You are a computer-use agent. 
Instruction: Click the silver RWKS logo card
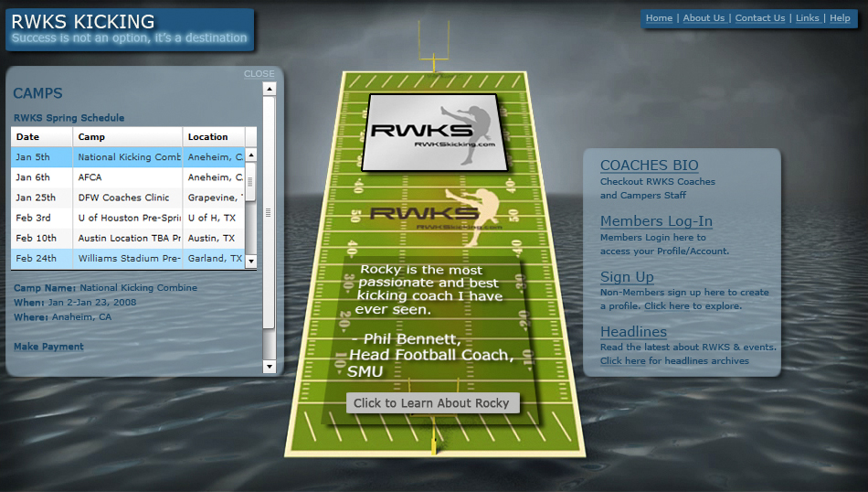(x=433, y=132)
